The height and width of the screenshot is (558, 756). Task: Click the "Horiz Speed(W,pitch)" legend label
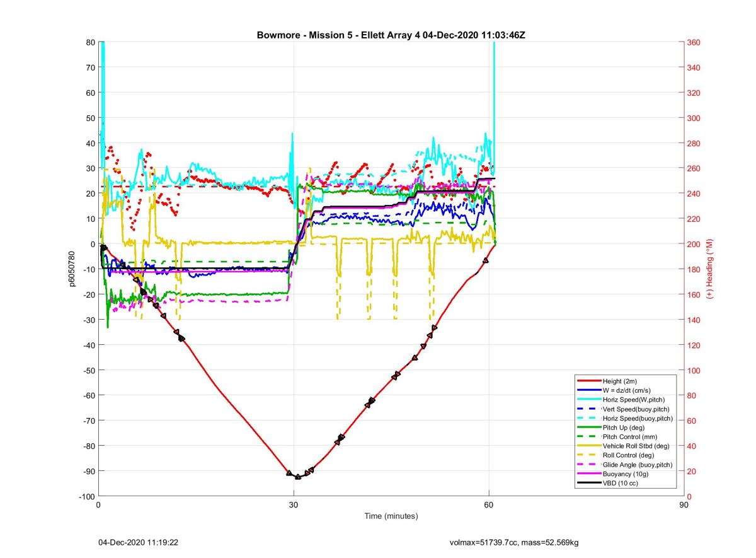[633, 400]
